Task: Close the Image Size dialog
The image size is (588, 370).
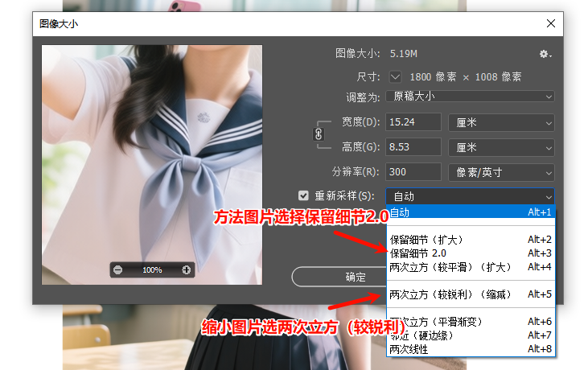Action: (x=550, y=23)
